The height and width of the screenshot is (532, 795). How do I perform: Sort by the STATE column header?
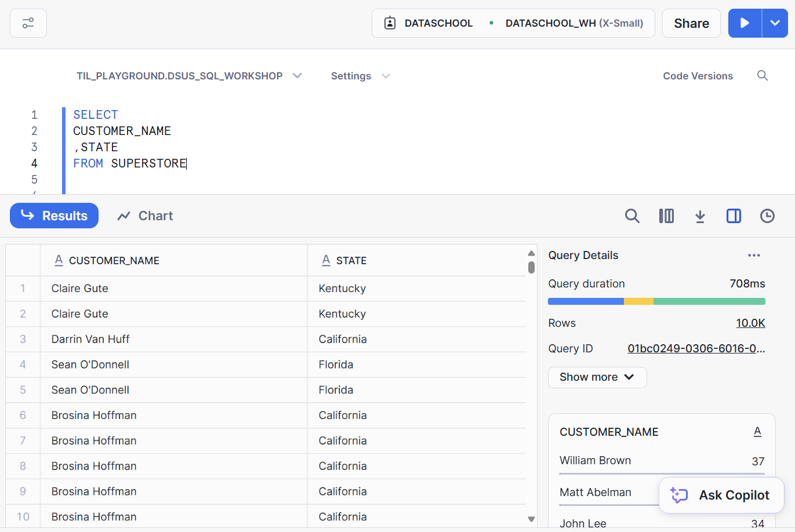(x=351, y=261)
